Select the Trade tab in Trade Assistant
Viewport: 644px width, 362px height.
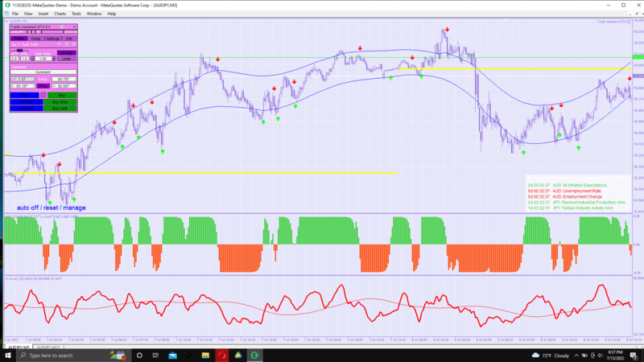point(19,39)
